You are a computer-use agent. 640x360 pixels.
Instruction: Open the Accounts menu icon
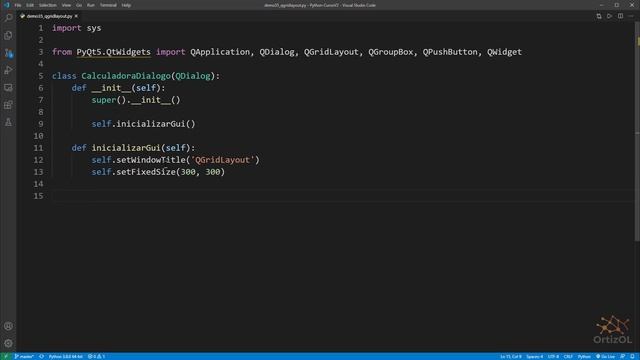coord(8,326)
